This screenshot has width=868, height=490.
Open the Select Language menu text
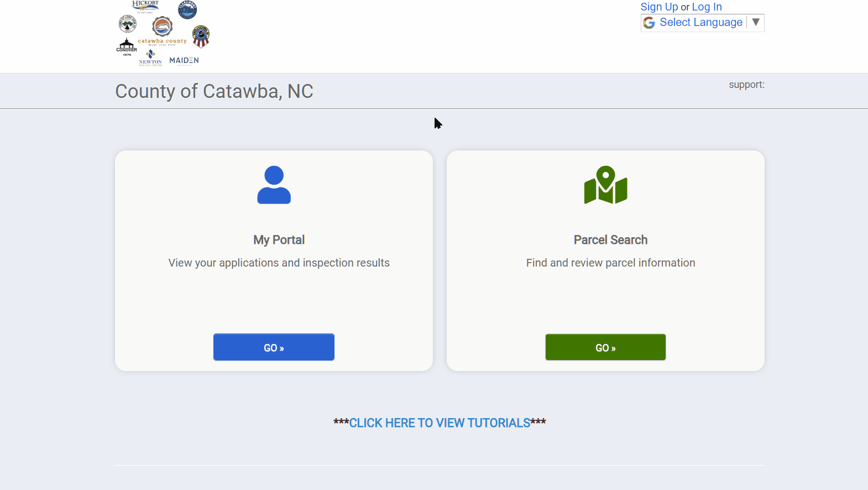click(x=700, y=22)
